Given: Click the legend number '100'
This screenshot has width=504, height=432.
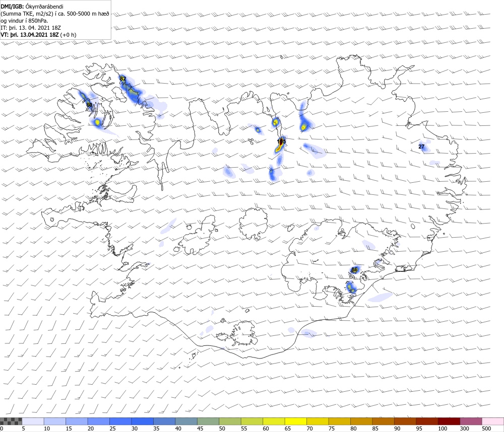Looking at the screenshot, I should tap(443, 428).
